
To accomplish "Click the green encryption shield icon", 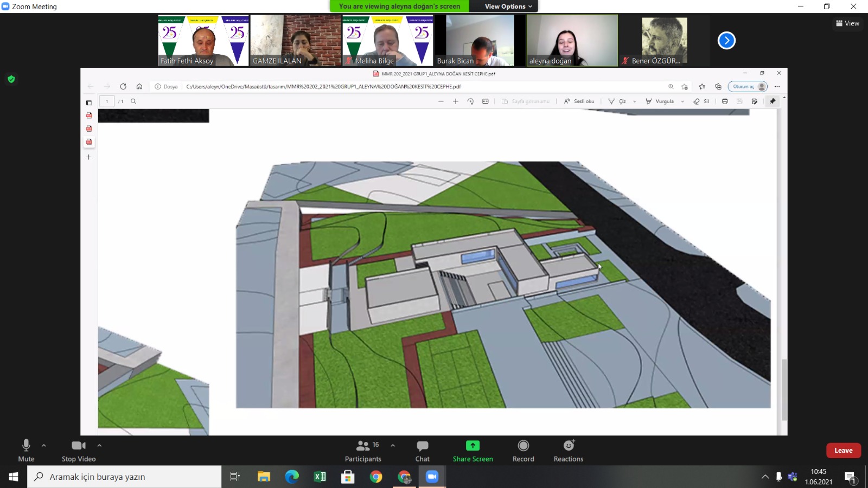I will pyautogui.click(x=11, y=79).
